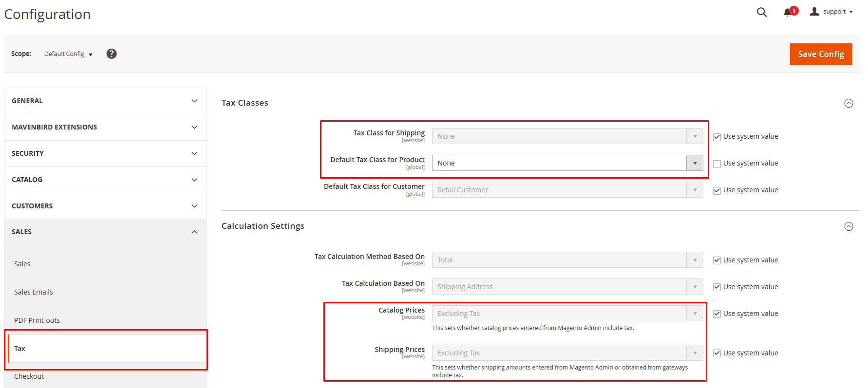Viewport: 868px width, 388px height.
Task: Expand the MAVENBIRD EXTENSIONS section
Action: (x=105, y=127)
